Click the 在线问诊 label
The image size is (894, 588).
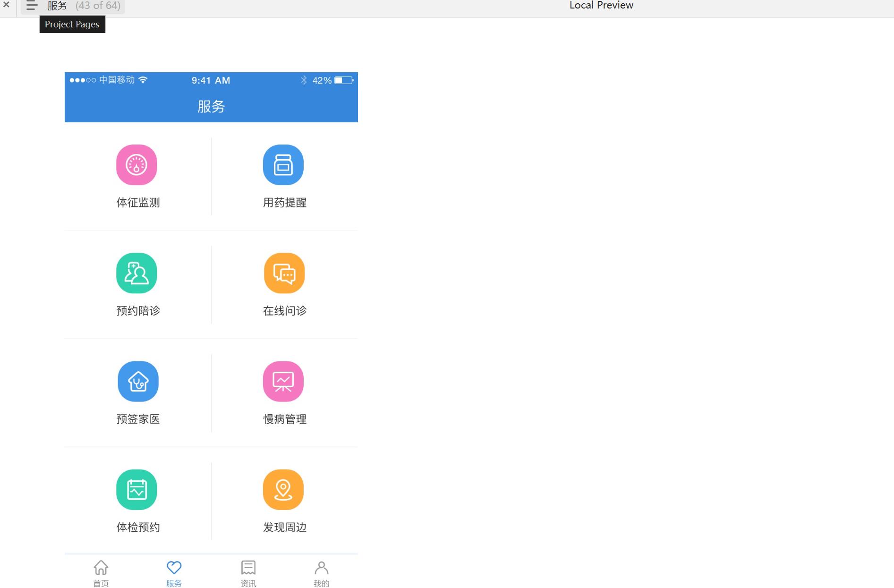[285, 311]
